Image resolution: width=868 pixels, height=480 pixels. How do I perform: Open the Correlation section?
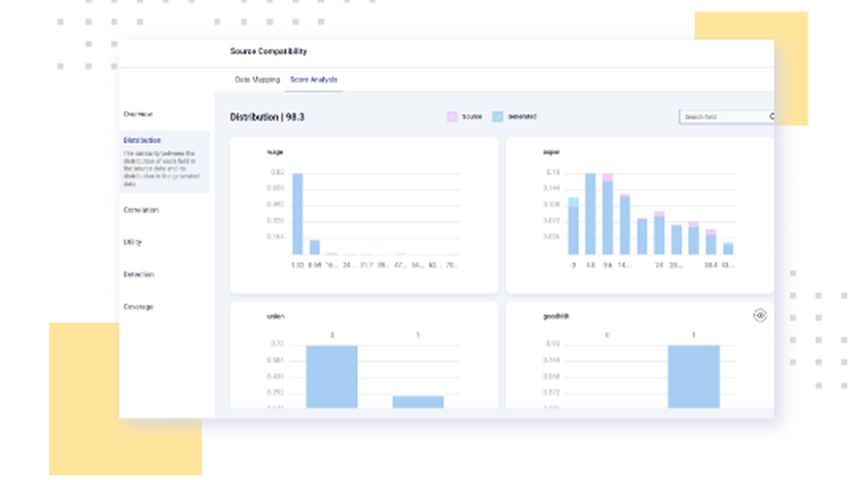tap(141, 210)
